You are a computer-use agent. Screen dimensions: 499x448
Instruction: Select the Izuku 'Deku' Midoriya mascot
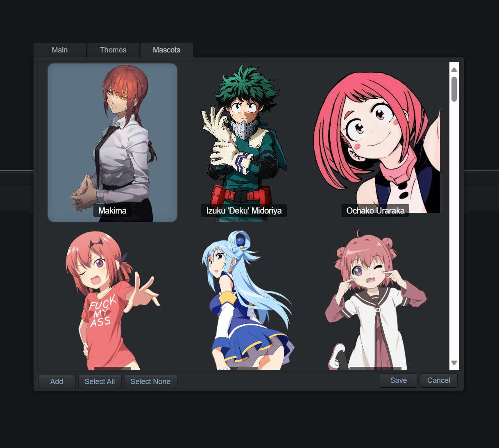tap(244, 142)
